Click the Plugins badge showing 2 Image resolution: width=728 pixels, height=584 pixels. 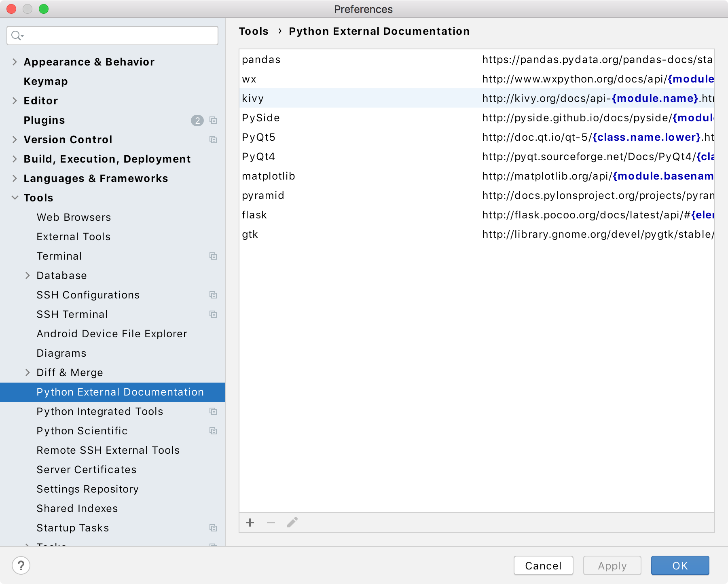pos(197,121)
